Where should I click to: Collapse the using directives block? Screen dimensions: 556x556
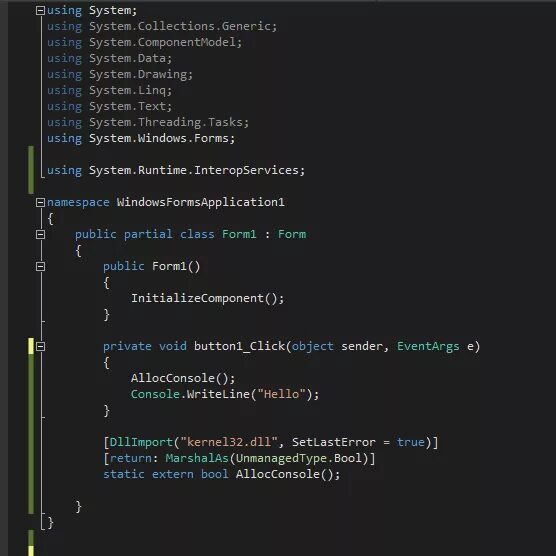40,11
